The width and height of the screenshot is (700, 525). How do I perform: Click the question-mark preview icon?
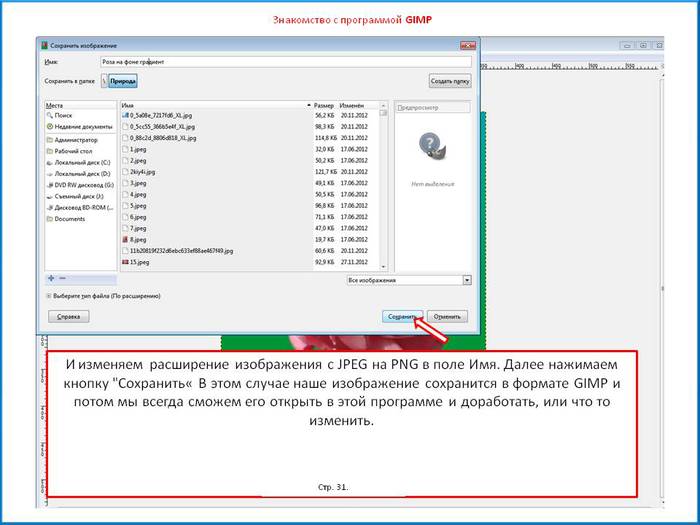pos(432,147)
